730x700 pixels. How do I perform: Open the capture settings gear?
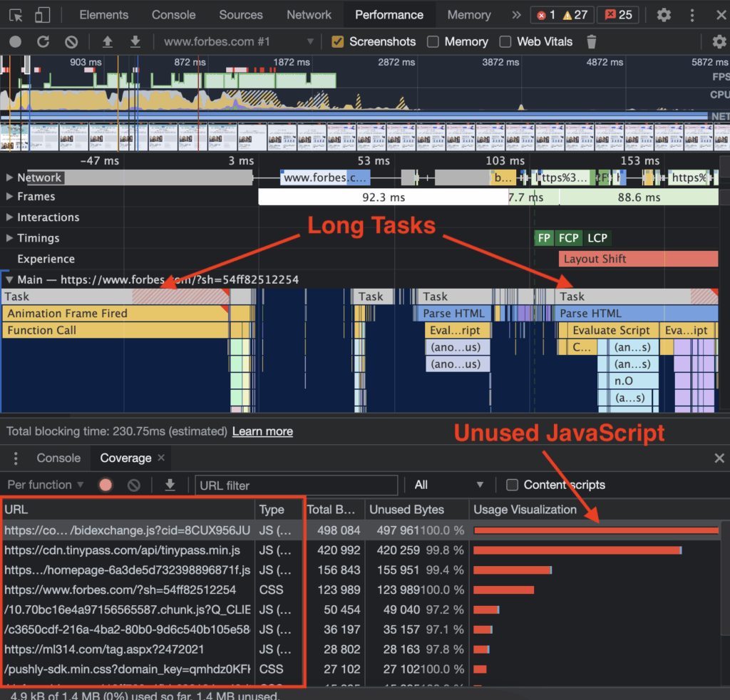(x=720, y=41)
